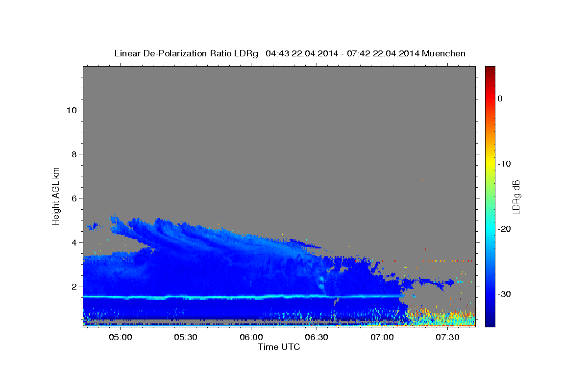Click the '04:43 22.04.2014' start time text
The image size is (588, 392).
(x=301, y=53)
